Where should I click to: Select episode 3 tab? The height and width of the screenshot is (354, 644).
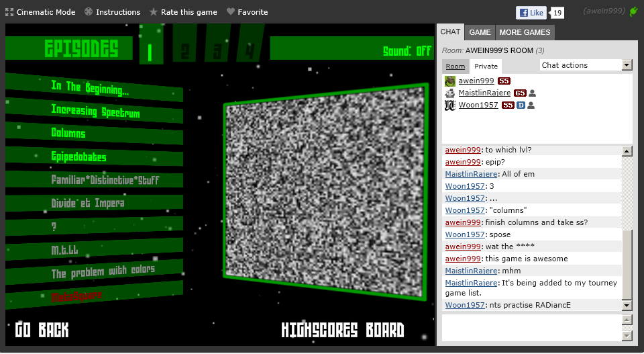click(x=217, y=43)
